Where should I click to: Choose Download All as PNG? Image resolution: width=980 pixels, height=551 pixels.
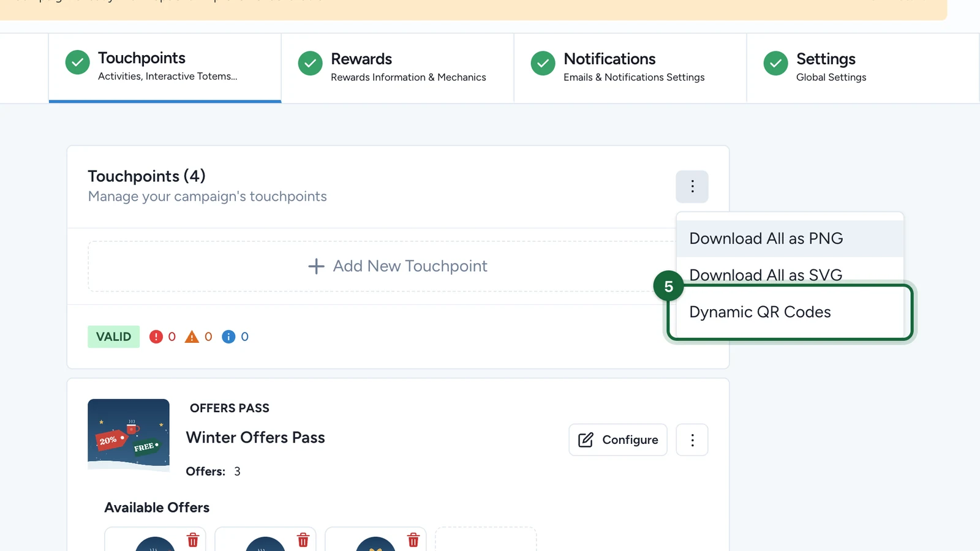(x=790, y=239)
